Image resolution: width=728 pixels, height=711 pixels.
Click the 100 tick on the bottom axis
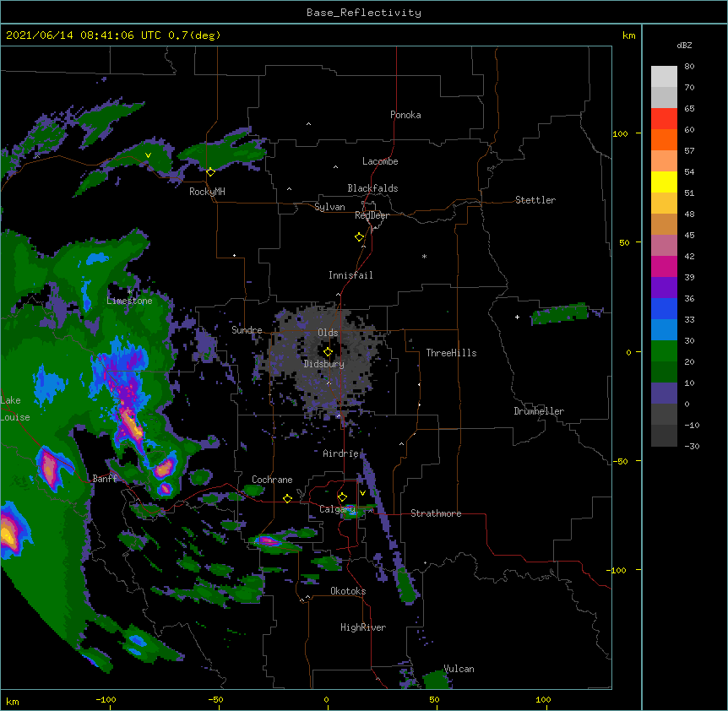pyautogui.click(x=543, y=699)
